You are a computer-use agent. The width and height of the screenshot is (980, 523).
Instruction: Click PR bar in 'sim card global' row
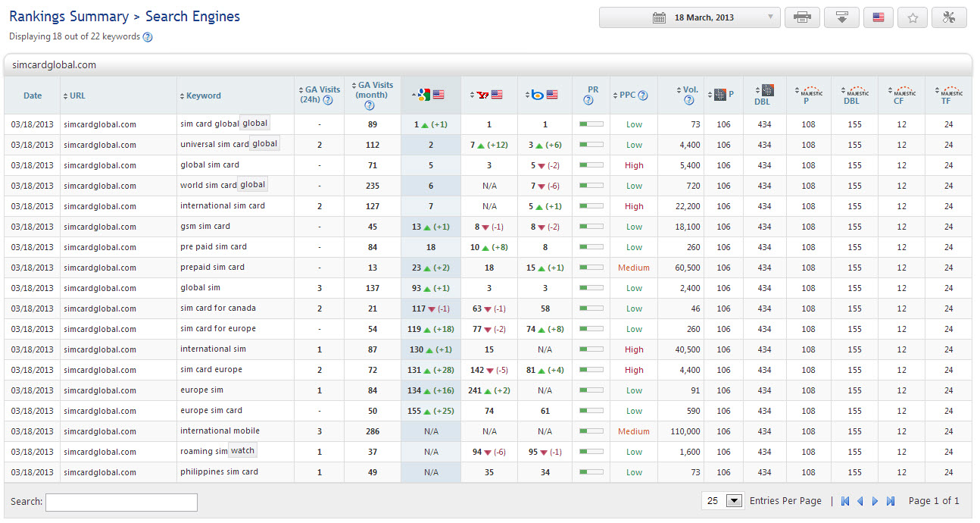pos(591,124)
